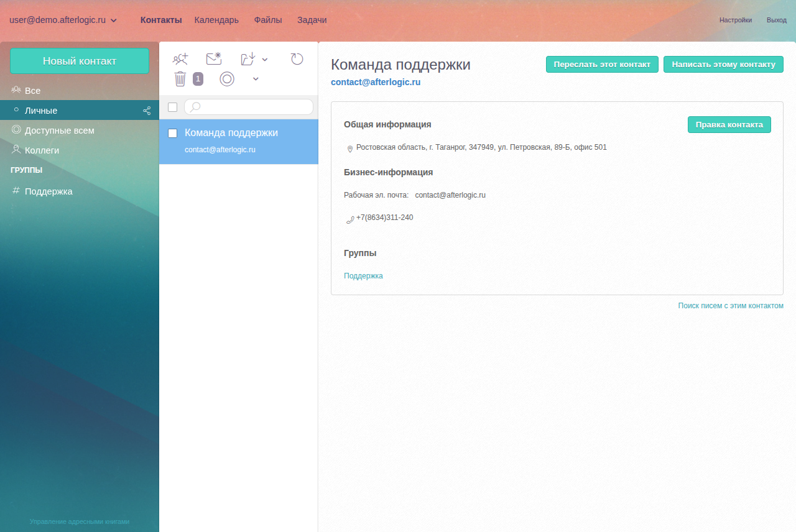Click the contact search input field
The image size is (796, 532).
255,107
